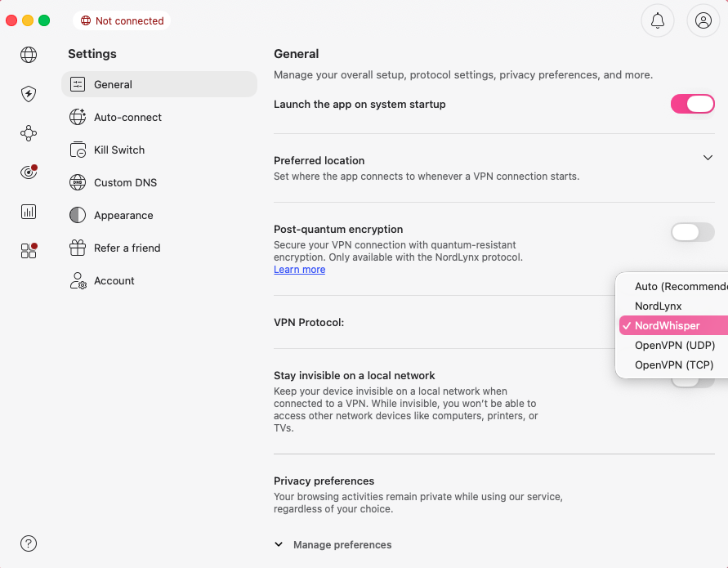
Task: Select OpenVPN (UDP) protocol option
Action: click(673, 345)
